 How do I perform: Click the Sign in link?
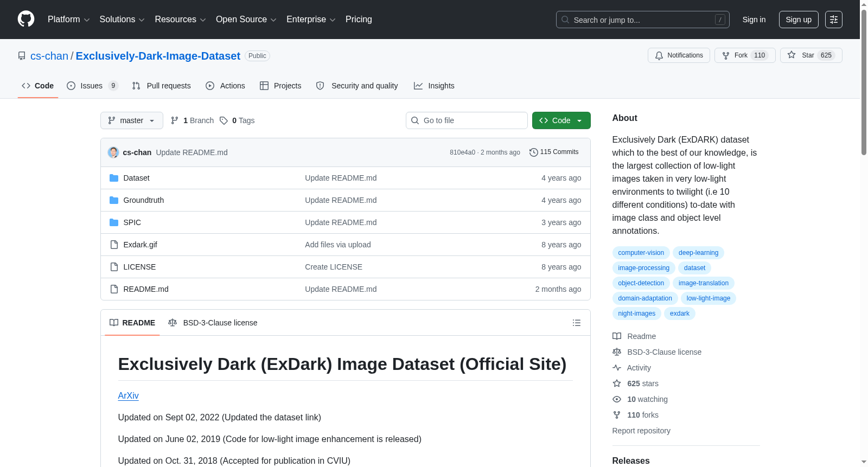(754, 20)
